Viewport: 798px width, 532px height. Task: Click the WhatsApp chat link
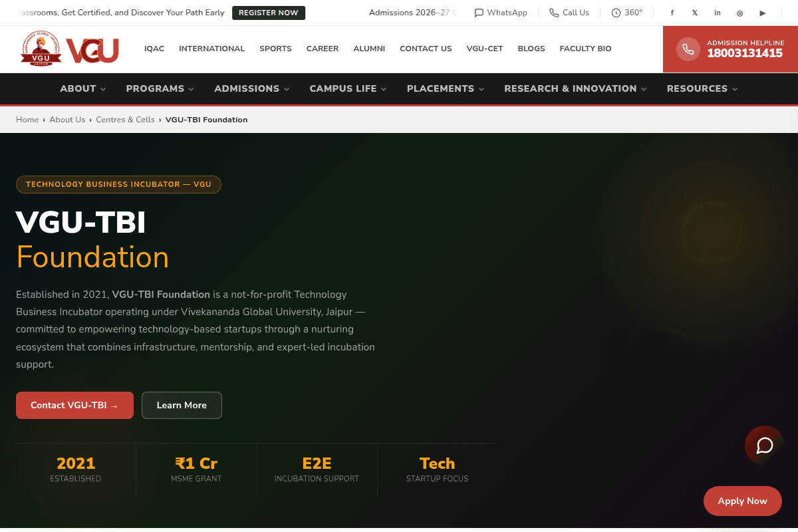(x=501, y=13)
